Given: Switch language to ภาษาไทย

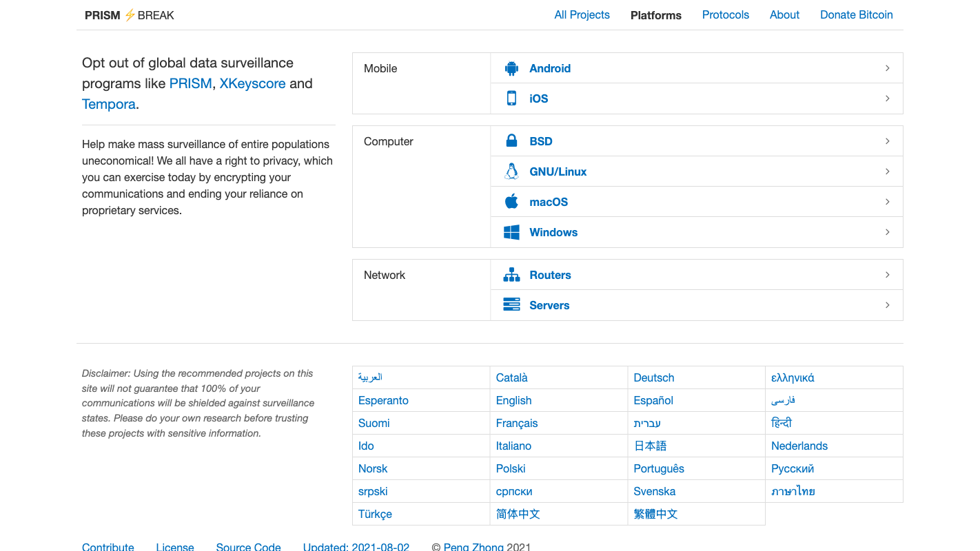Looking at the screenshot, I should [793, 491].
